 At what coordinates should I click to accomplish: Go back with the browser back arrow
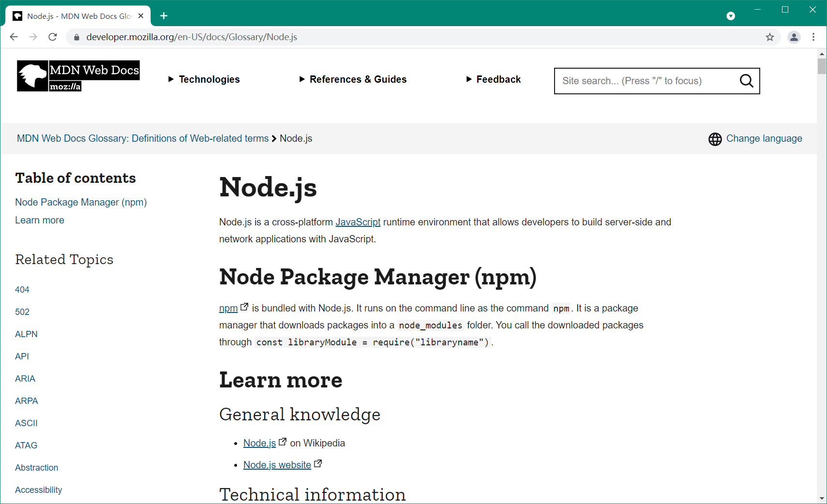coord(14,37)
